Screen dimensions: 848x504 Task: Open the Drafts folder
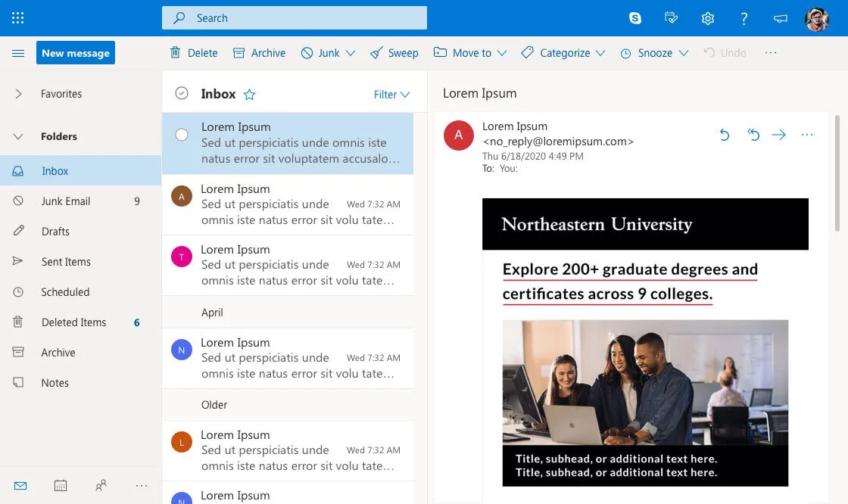click(80, 232)
